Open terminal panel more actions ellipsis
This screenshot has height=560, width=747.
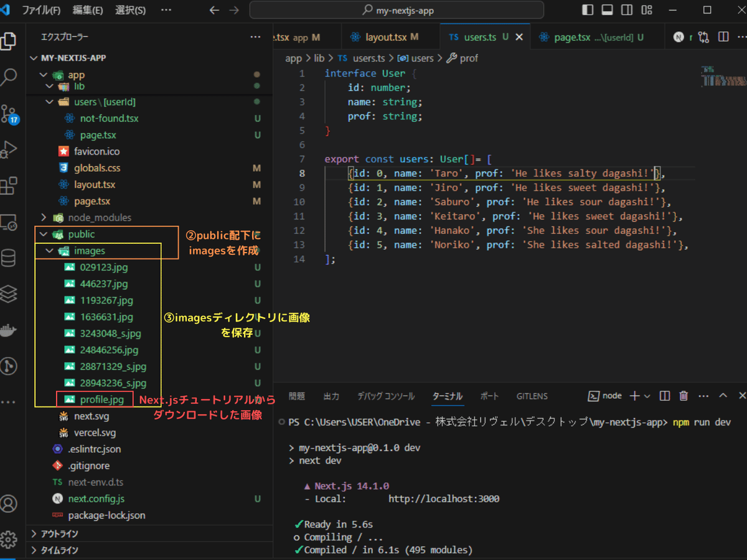pyautogui.click(x=703, y=396)
